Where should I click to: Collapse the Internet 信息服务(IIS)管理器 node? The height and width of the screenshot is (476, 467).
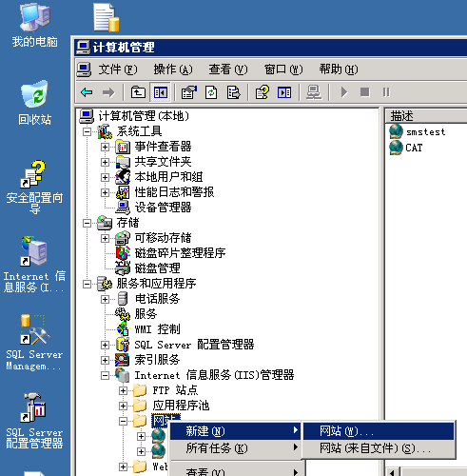click(x=105, y=375)
